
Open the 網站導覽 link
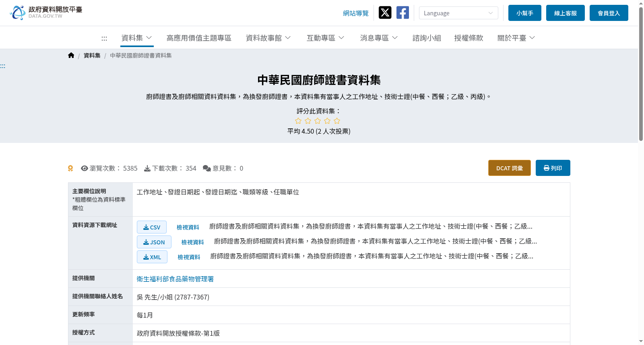pyautogui.click(x=356, y=13)
